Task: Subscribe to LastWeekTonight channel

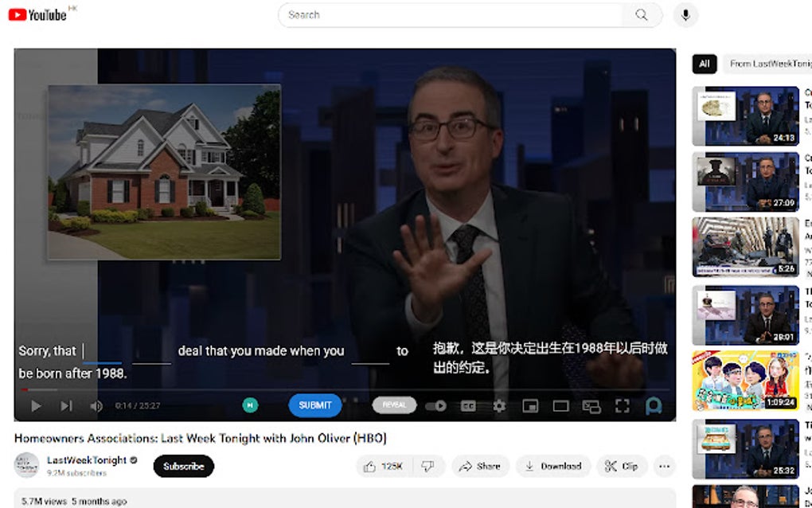Action: click(x=184, y=466)
